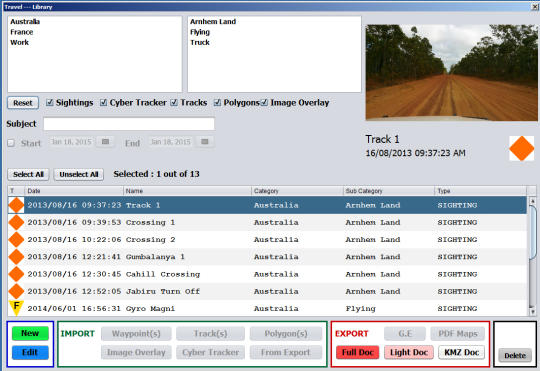Click import Image Overlay button
This screenshot has height=371, width=540.
136,352
